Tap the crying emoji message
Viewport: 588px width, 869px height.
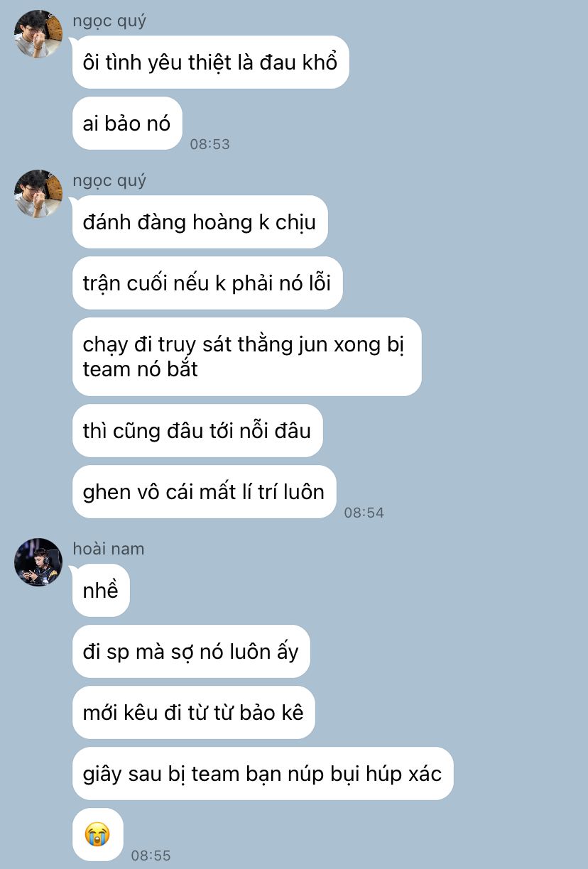[98, 834]
